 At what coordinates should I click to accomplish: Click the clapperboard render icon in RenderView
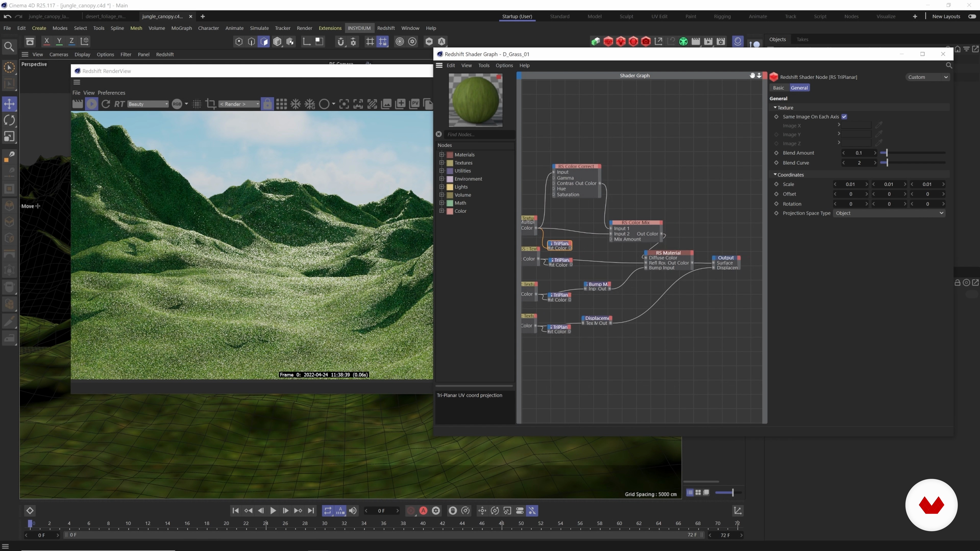(x=77, y=104)
